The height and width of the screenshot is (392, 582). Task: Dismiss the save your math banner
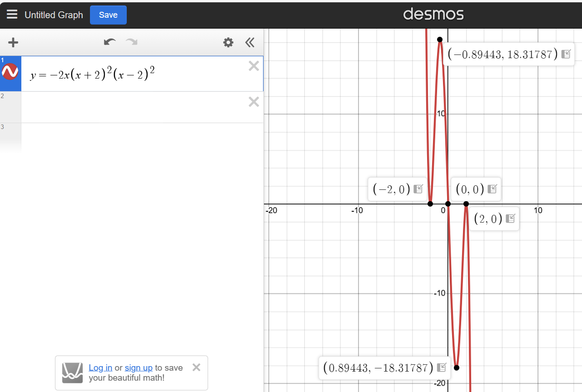196,367
